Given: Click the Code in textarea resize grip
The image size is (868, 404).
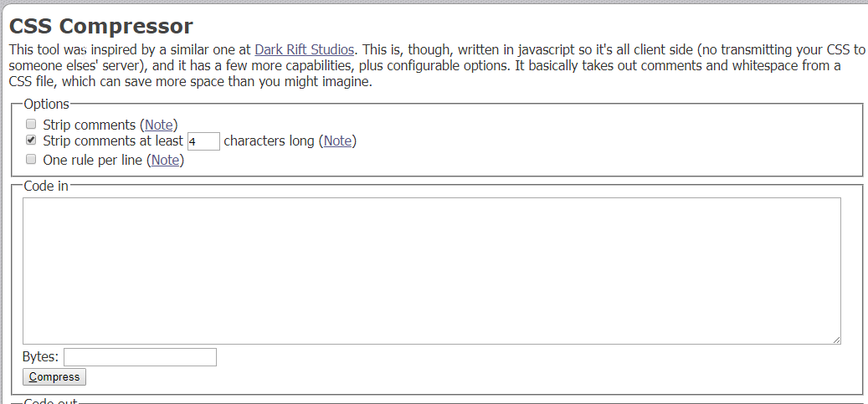Looking at the screenshot, I should [836, 340].
